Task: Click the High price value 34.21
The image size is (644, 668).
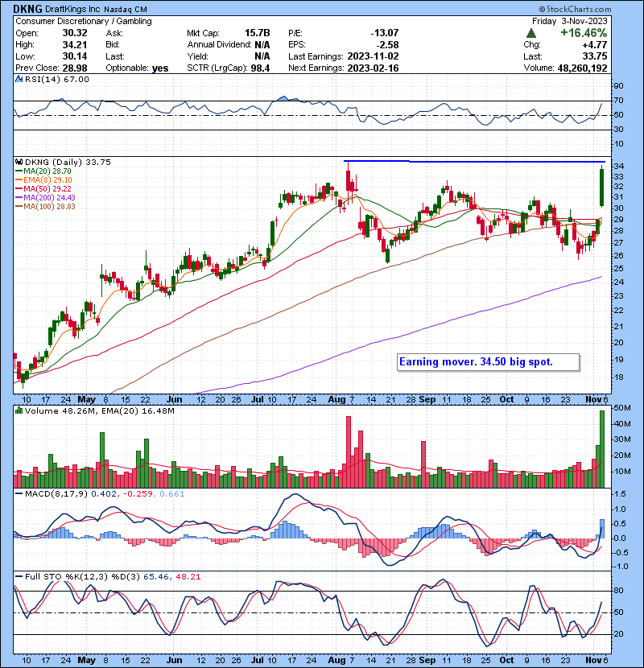Action: click(75, 45)
